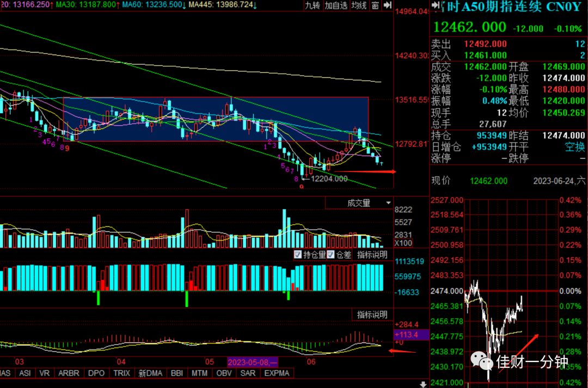The width and height of the screenshot is (588, 388).
Task: Add the contract to watchlist via 加自选
Action: click(x=336, y=5)
